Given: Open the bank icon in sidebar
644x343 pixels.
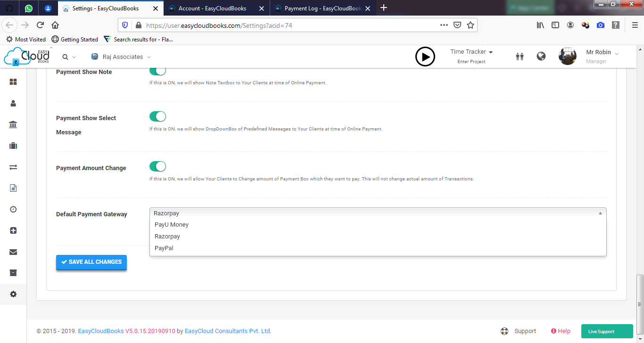Looking at the screenshot, I should [13, 124].
